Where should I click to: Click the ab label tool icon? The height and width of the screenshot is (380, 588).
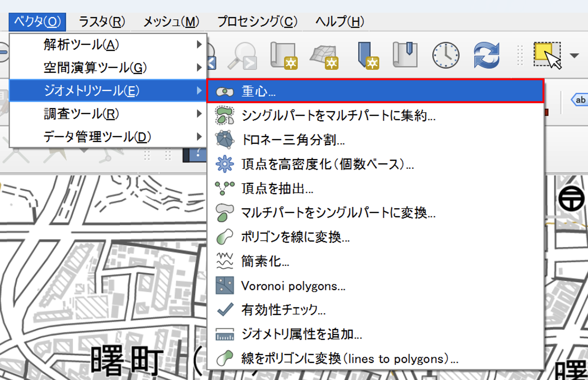(x=580, y=100)
